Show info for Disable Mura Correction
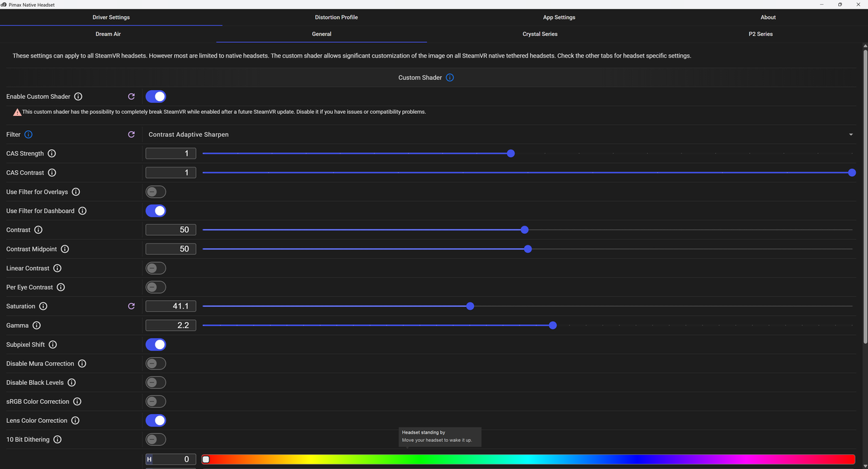868x469 pixels. click(x=82, y=363)
